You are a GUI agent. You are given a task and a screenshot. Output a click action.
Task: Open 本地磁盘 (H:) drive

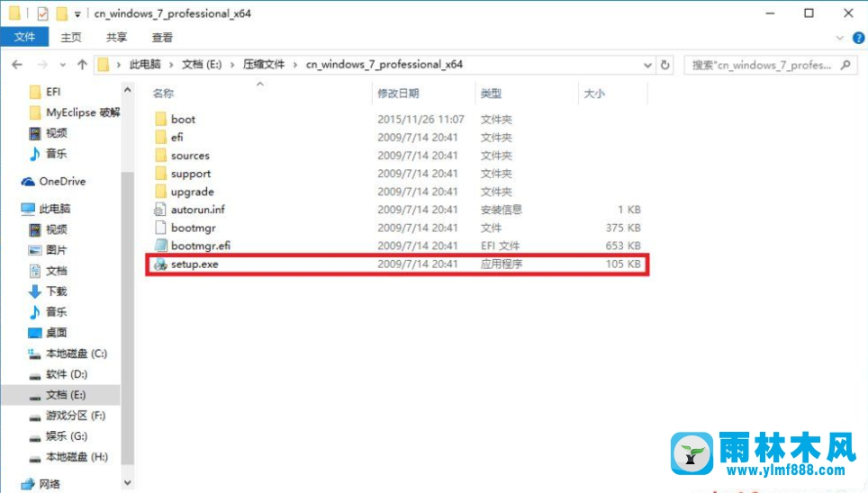[68, 457]
